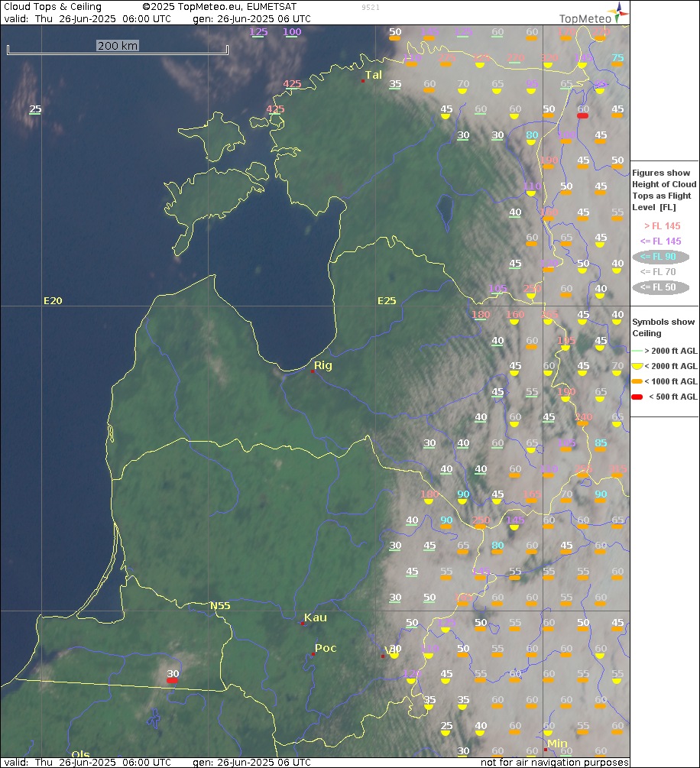Select the red bar symbol for < 500 ft AGL
The height and width of the screenshot is (768, 700).
[637, 397]
